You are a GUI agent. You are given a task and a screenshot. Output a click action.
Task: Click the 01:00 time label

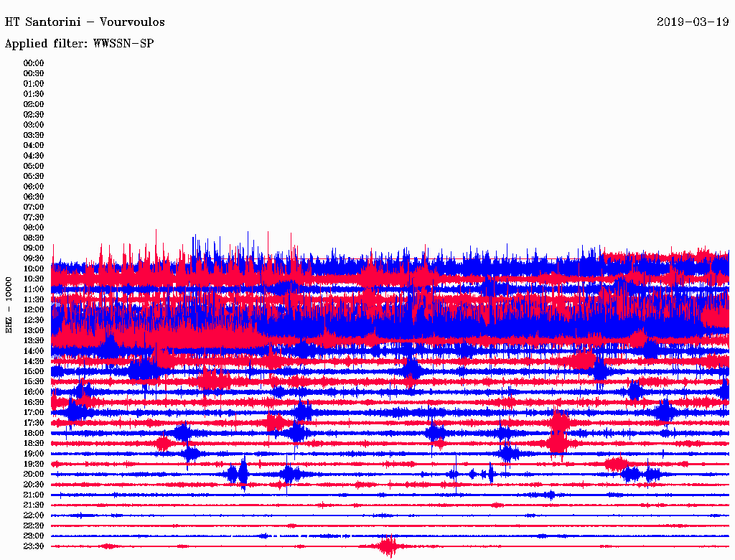(x=34, y=83)
